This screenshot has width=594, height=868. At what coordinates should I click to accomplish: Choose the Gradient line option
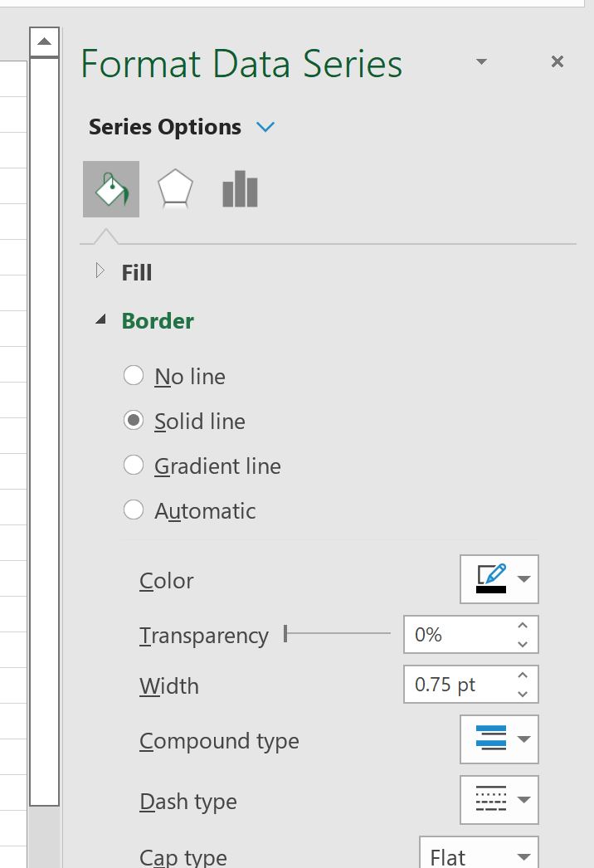click(x=134, y=465)
